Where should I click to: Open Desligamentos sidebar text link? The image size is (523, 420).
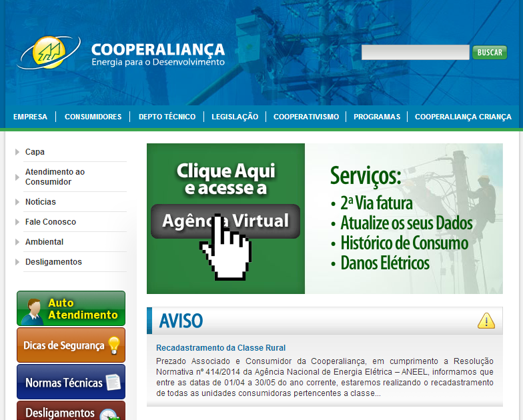pos(53,262)
